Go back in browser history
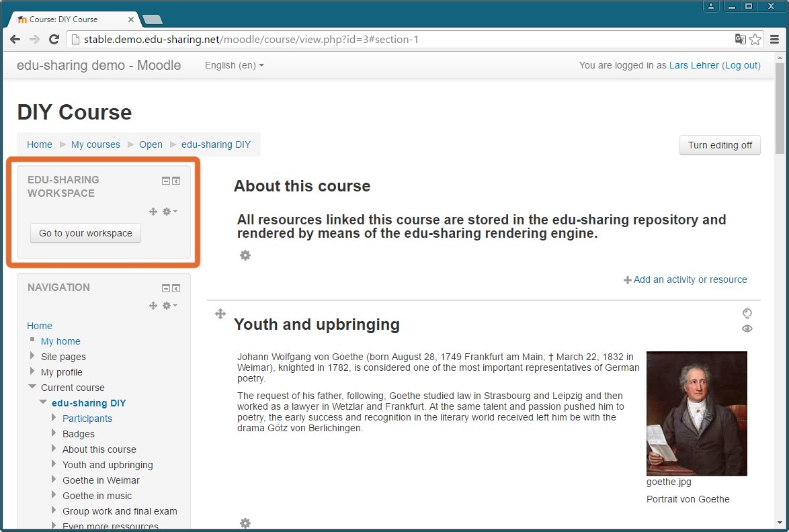Screen dimensions: 789x532 15,39
